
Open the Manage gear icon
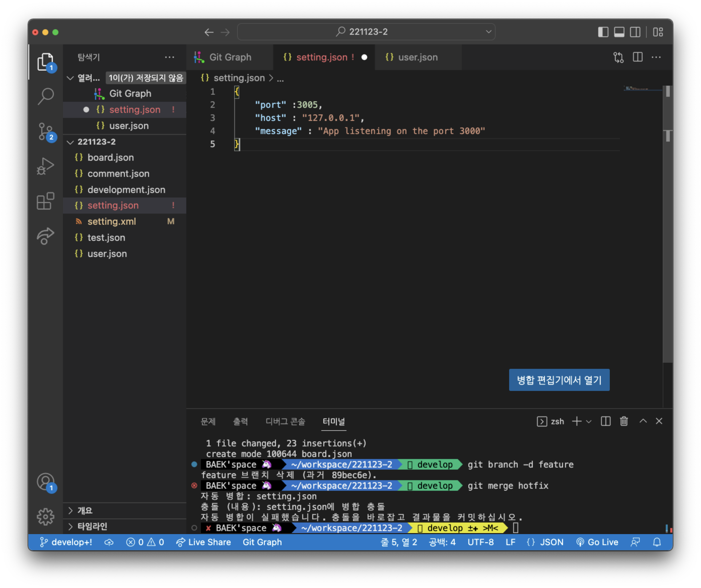[45, 516]
